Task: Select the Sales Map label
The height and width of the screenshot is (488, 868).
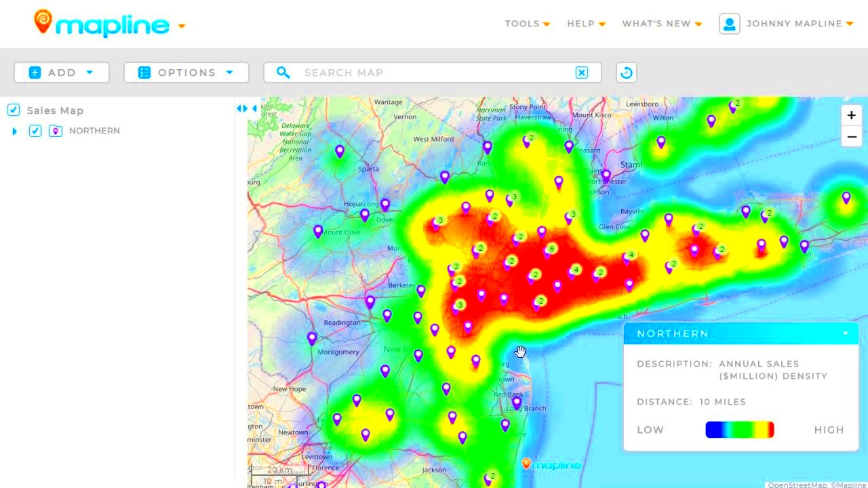Action: pos(55,110)
